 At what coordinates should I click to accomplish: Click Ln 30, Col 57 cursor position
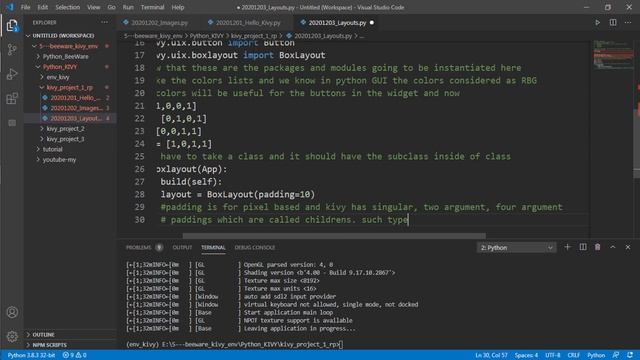(x=491, y=355)
